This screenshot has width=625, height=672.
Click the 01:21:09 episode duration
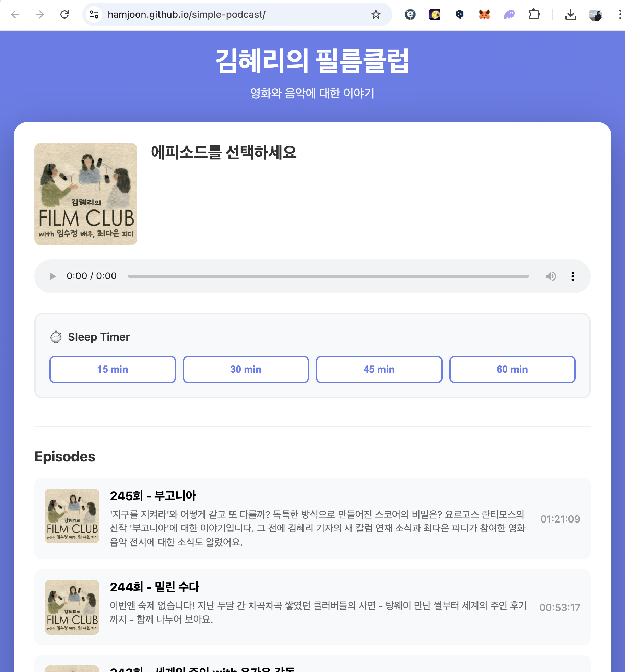560,519
